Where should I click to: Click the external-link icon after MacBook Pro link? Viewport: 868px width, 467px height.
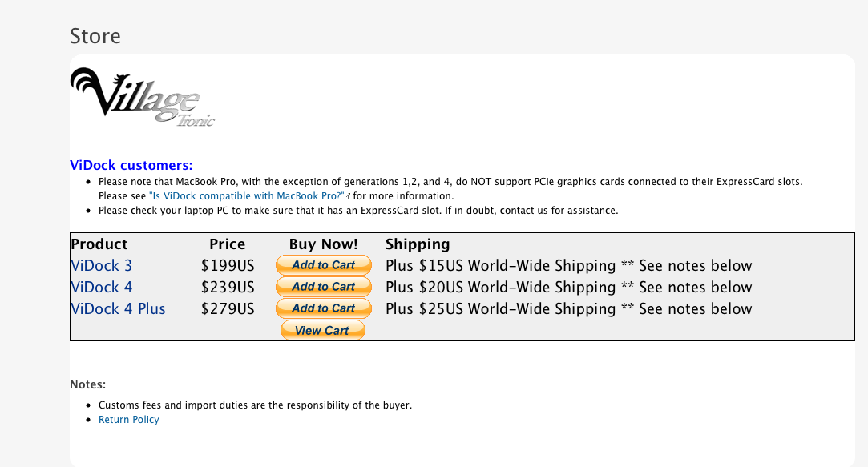[x=348, y=196]
